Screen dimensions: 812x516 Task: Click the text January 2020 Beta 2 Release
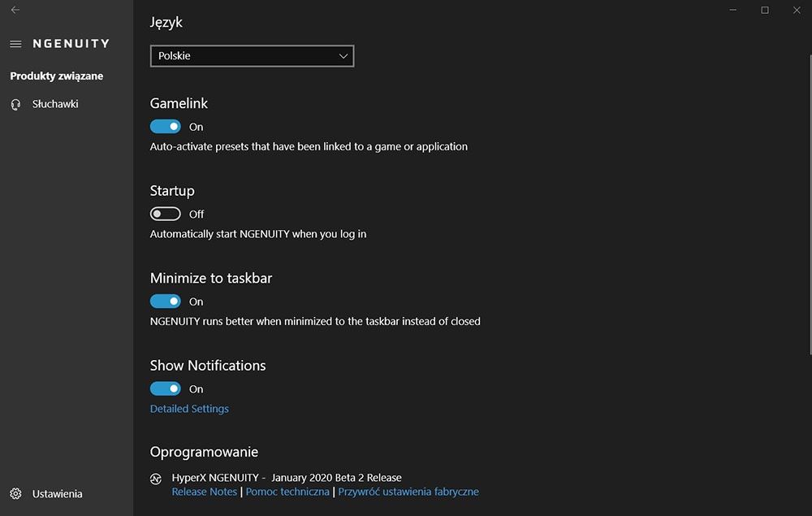337,478
